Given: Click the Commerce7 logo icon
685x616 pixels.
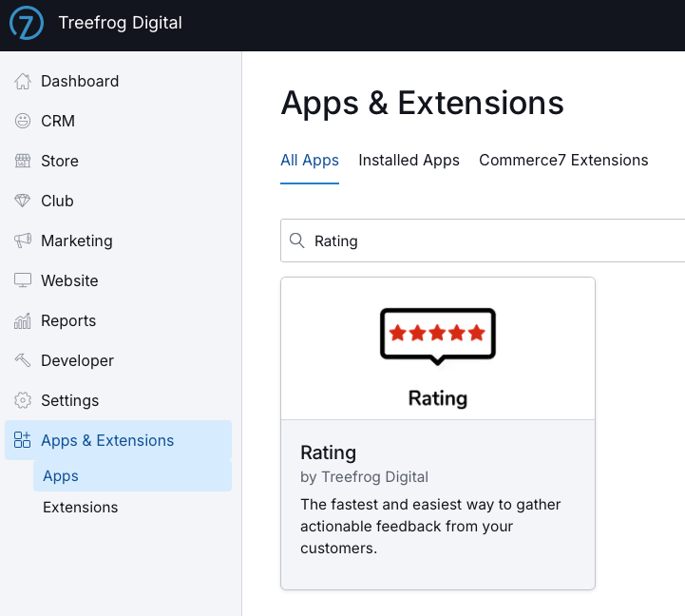Looking at the screenshot, I should click(27, 23).
